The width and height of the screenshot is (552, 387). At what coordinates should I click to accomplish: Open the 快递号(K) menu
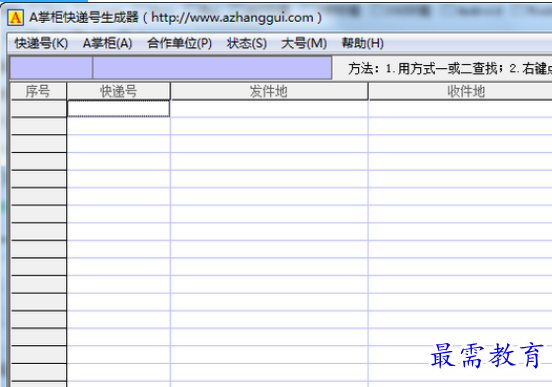pyautogui.click(x=41, y=43)
